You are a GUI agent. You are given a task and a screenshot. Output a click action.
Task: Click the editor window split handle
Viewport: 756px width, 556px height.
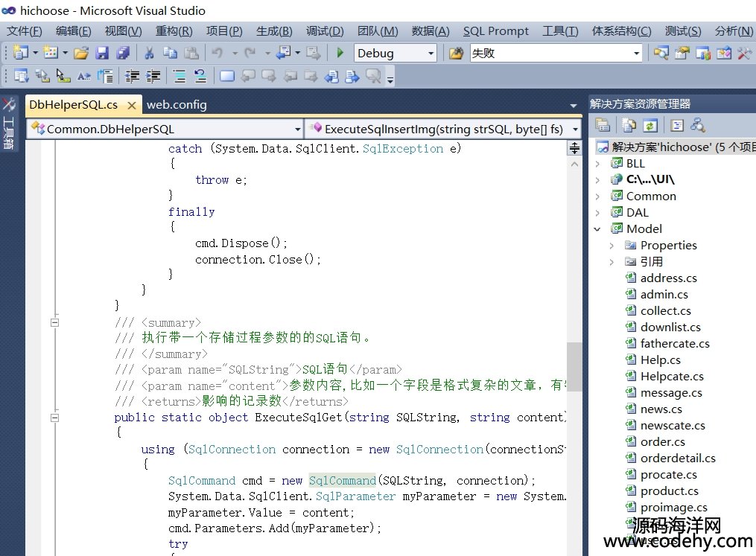(x=574, y=148)
